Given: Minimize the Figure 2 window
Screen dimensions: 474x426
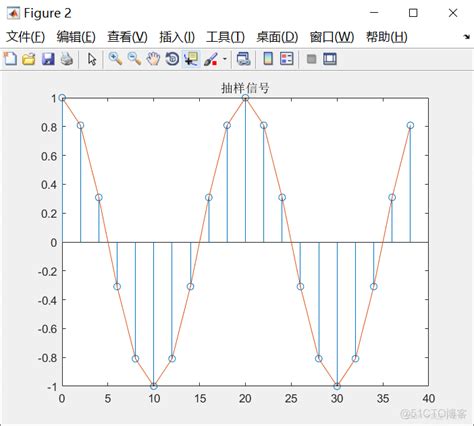Looking at the screenshot, I should 374,13.
